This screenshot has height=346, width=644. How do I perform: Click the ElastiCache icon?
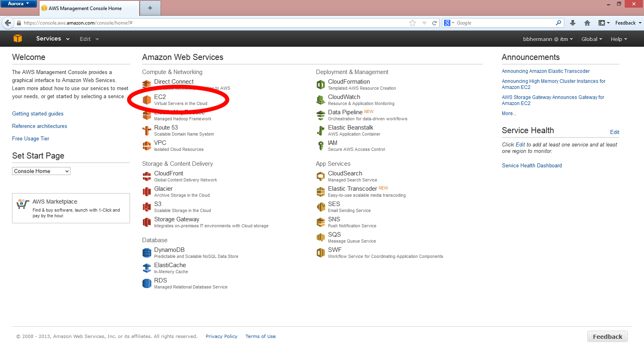147,268
